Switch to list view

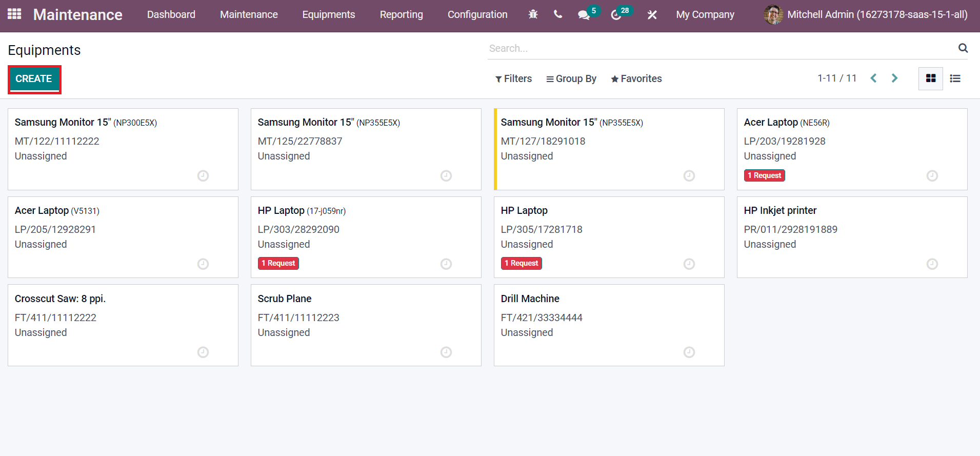955,78
